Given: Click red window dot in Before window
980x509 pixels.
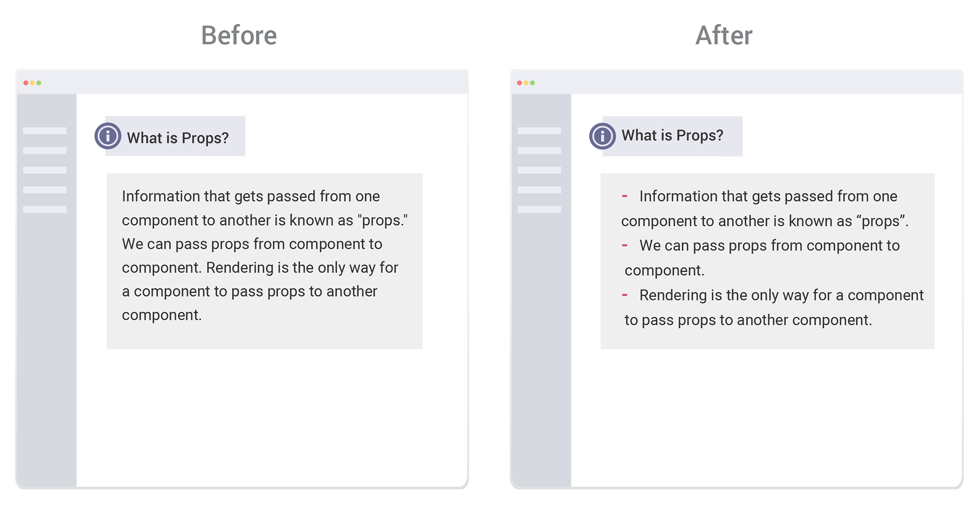Looking at the screenshot, I should tap(26, 83).
